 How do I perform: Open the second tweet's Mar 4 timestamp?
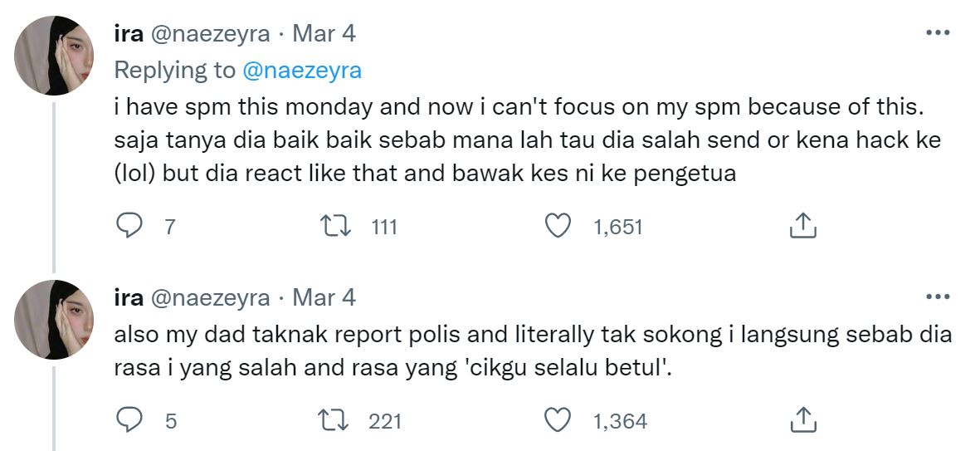coord(324,297)
